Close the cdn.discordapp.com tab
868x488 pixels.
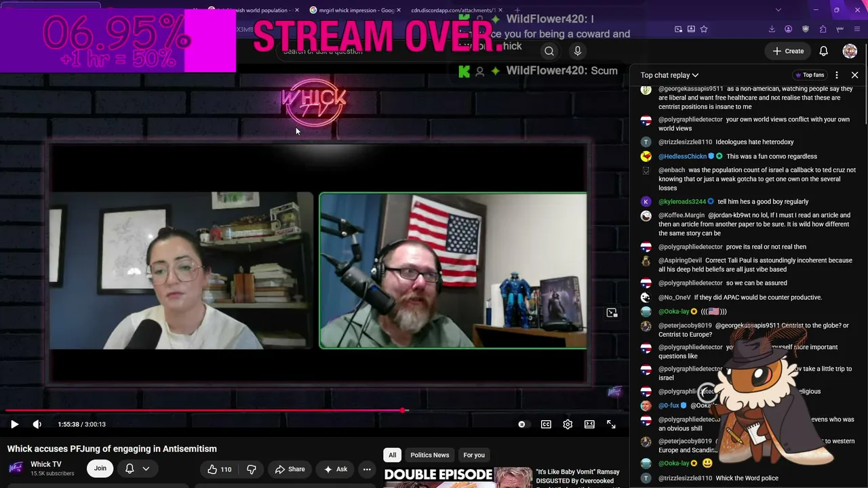coord(500,10)
